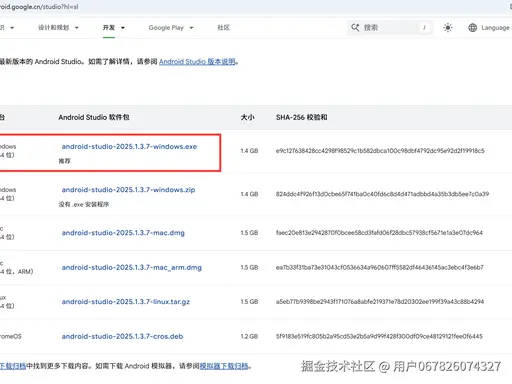Image resolution: width=512 pixels, height=384 pixels.
Task: Expand the 开发 dropdown arrow
Action: click(x=123, y=28)
